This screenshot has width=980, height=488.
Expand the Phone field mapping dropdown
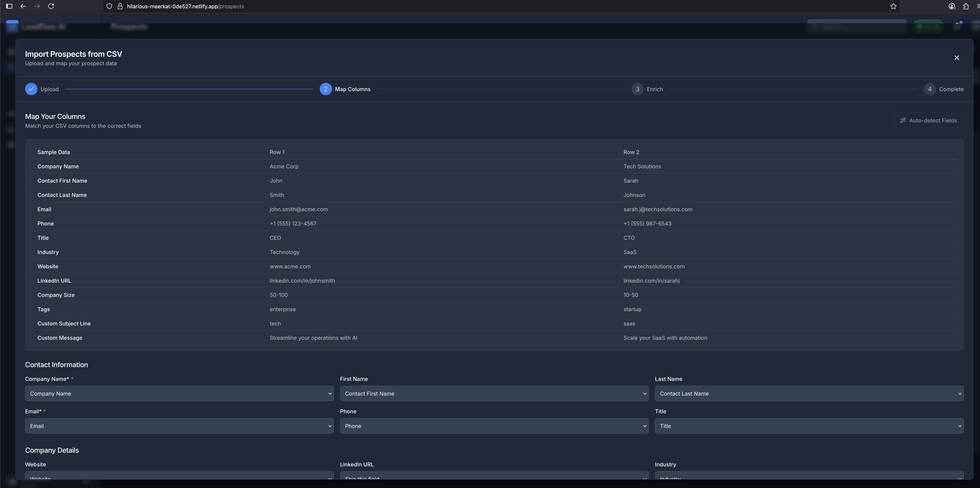pyautogui.click(x=494, y=426)
